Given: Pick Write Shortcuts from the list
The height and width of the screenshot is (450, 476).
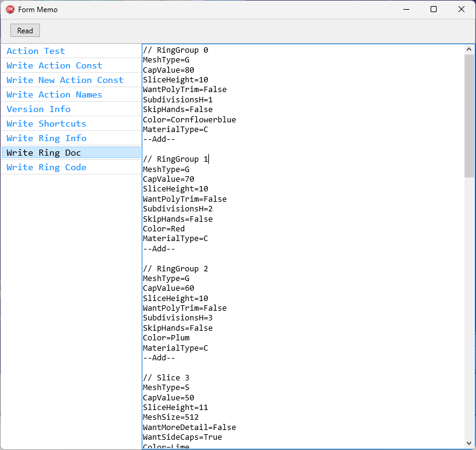Looking at the screenshot, I should coord(46,124).
